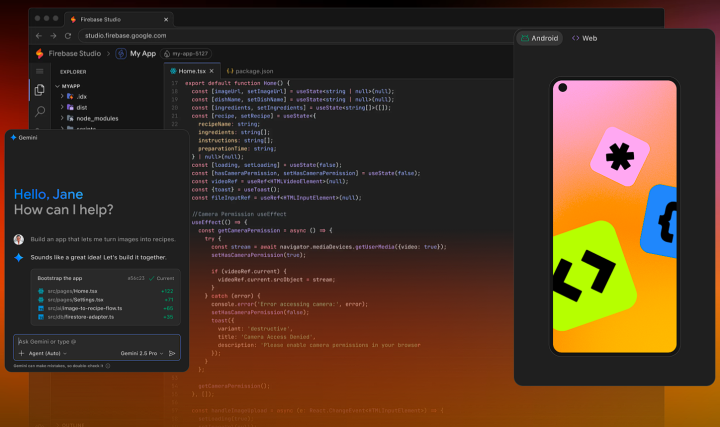Switch preview to Android
The height and width of the screenshot is (427, 720).
pyautogui.click(x=541, y=38)
